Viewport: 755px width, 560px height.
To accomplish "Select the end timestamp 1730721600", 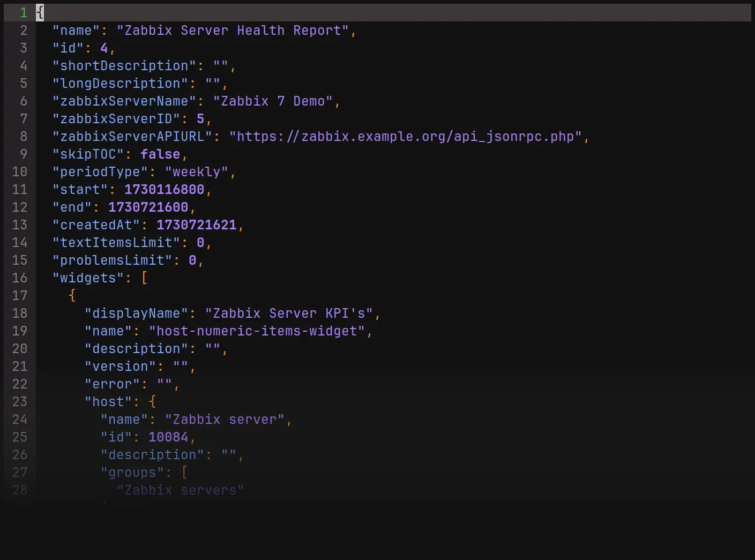I will (148, 207).
